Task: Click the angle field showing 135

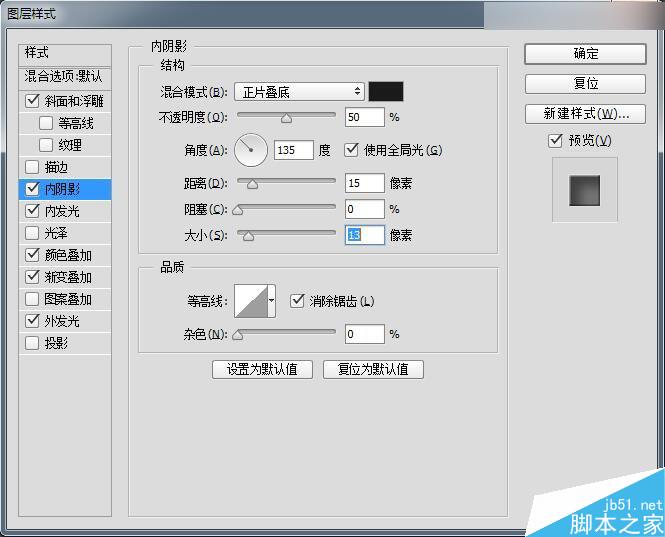Action: click(294, 150)
